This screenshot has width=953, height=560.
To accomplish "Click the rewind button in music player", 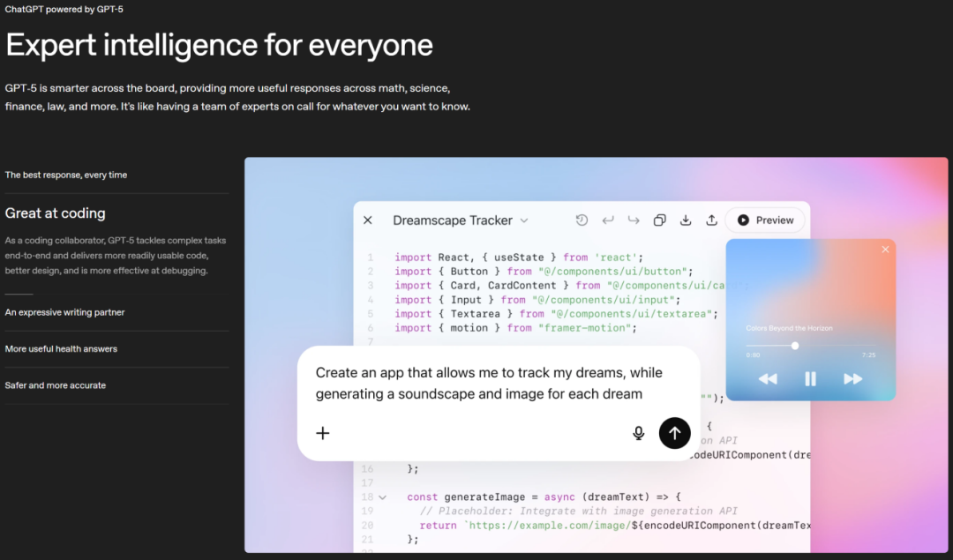I will (768, 379).
